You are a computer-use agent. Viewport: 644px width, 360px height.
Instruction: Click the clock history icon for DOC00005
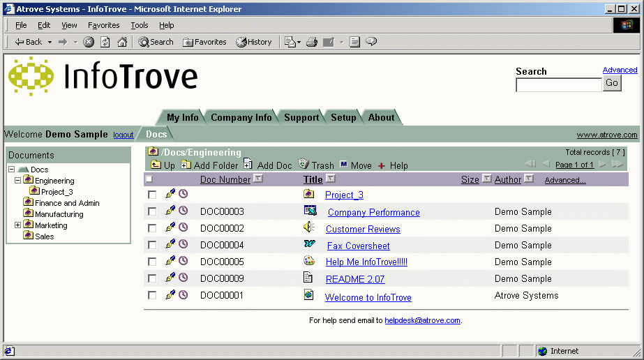point(184,261)
